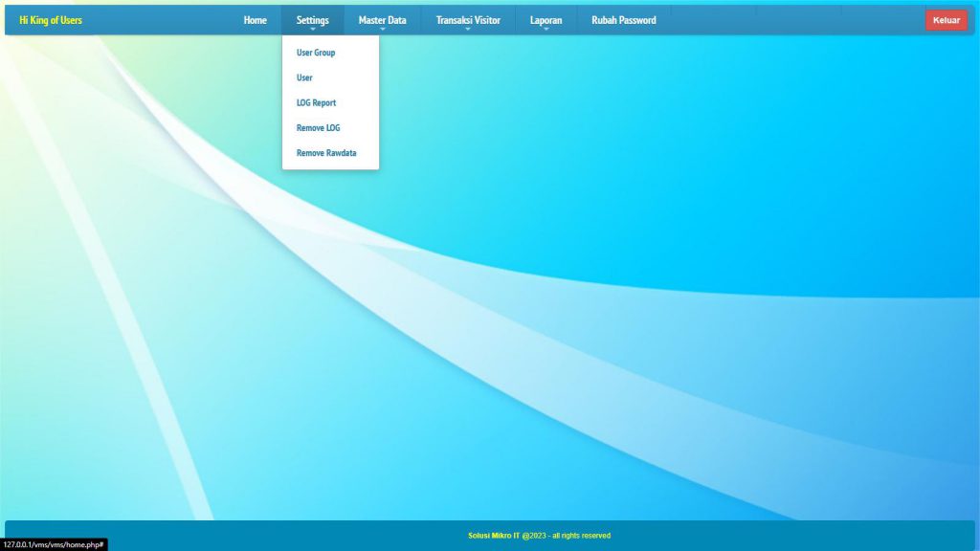Click the caret arrow under Transaksi Visitor
The height and width of the screenshot is (551, 980).
[468, 30]
